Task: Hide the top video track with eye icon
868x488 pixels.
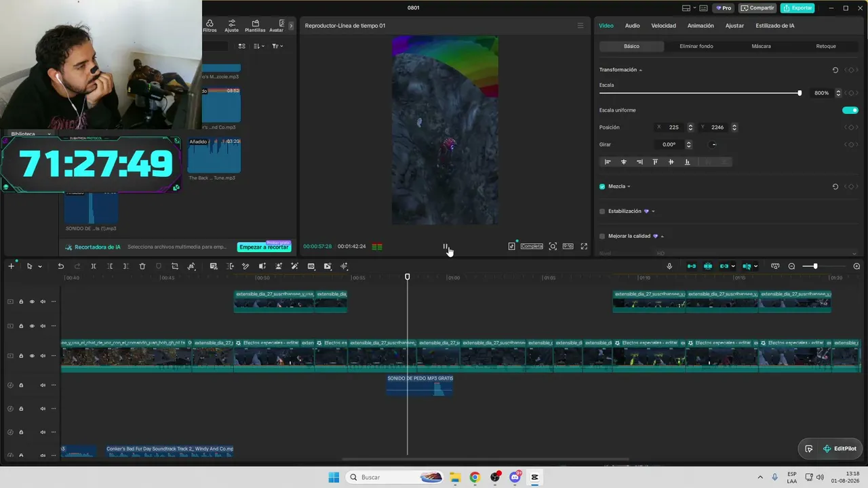Action: [x=32, y=302]
